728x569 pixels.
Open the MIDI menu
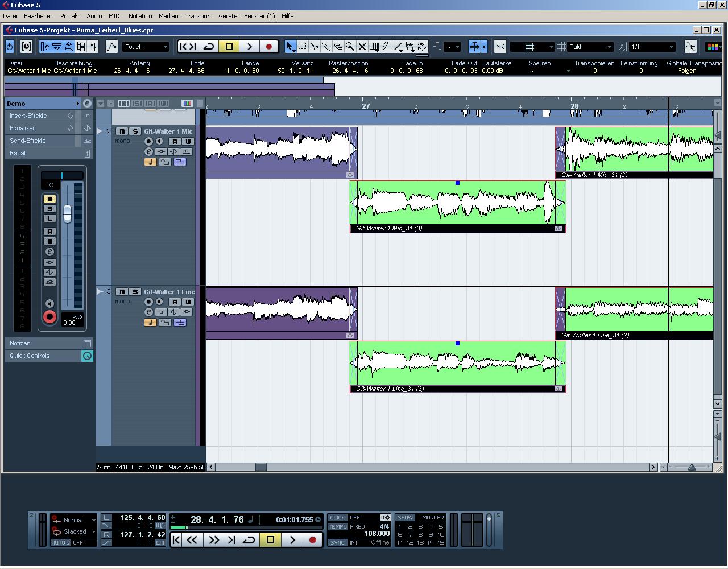click(115, 16)
